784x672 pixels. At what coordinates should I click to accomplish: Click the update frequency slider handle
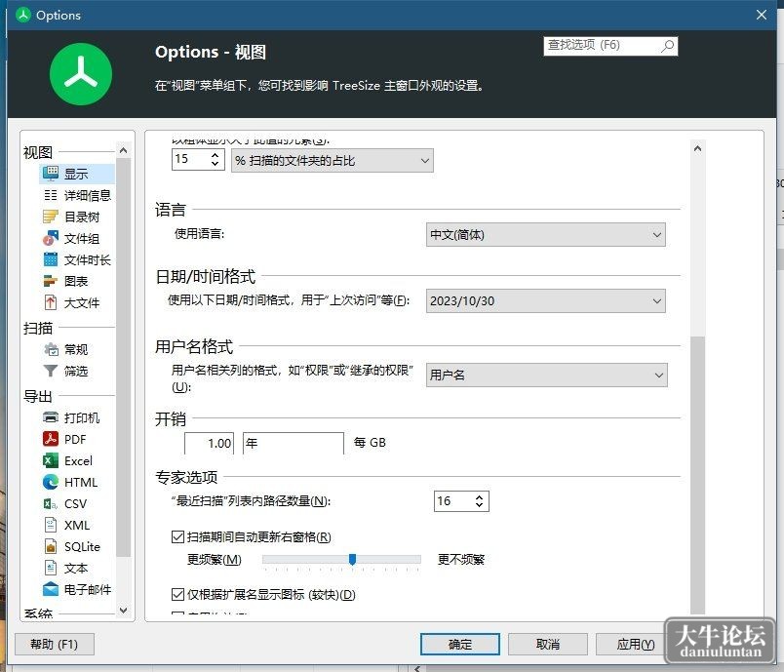(352, 559)
